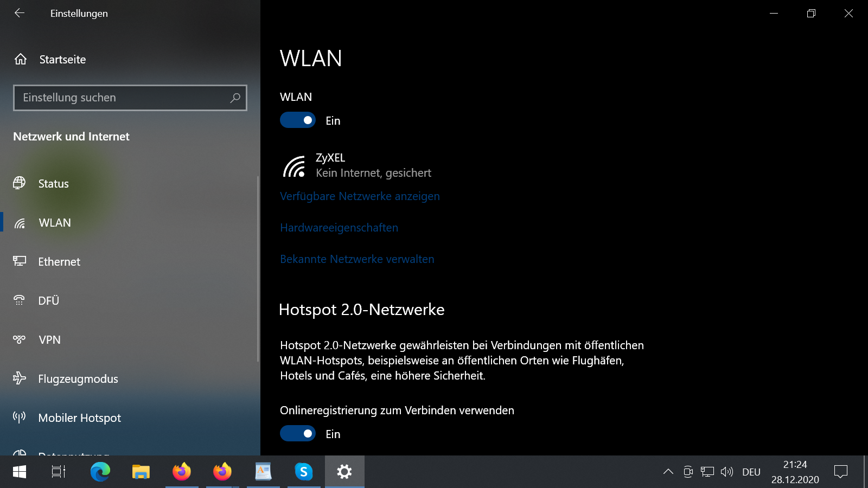The width and height of the screenshot is (868, 488).
Task: Click Bekannte Netzwerke verwalten
Action: point(357,259)
